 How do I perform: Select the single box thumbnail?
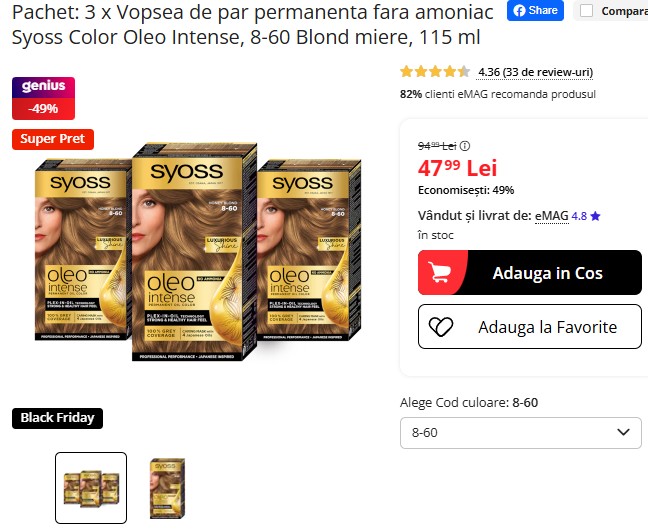(167, 488)
